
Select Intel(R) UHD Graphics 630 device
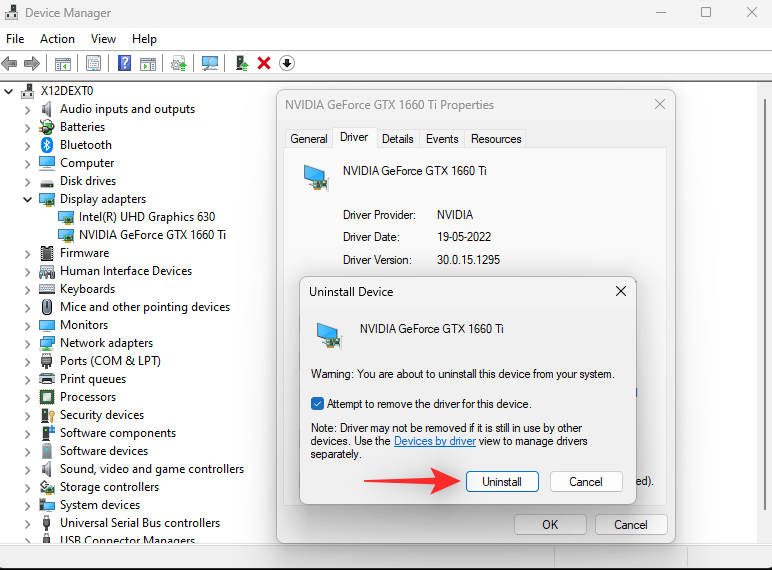click(146, 217)
